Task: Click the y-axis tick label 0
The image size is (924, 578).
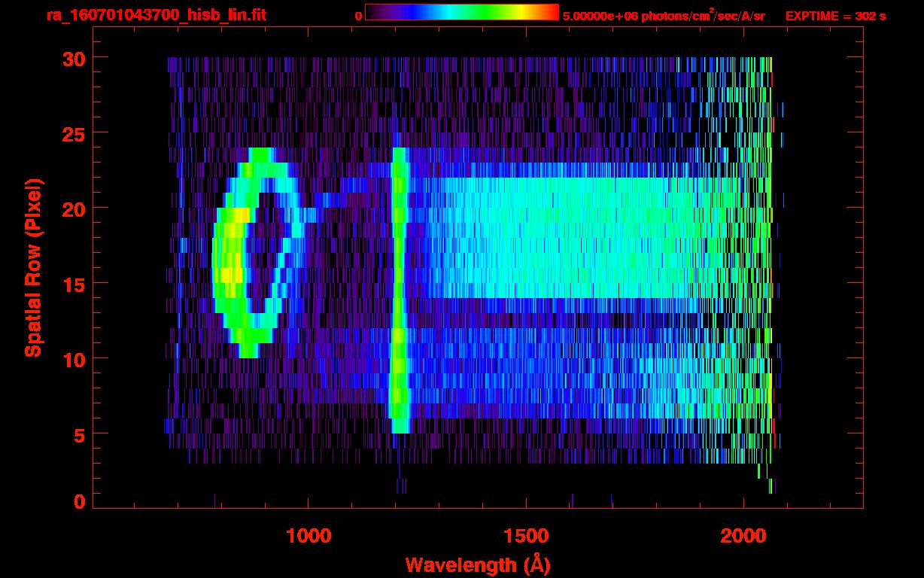Action: [79, 502]
